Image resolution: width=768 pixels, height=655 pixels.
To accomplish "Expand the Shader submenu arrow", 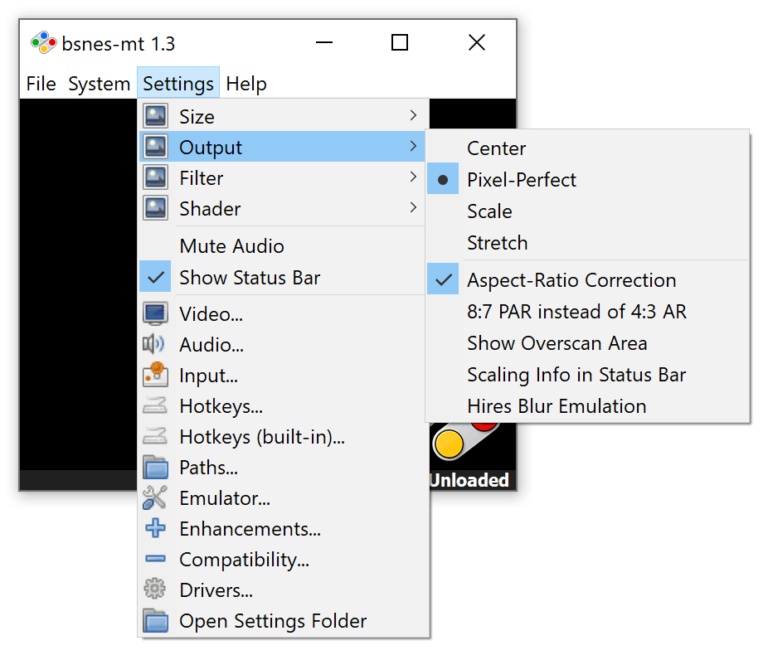I will pyautogui.click(x=413, y=208).
